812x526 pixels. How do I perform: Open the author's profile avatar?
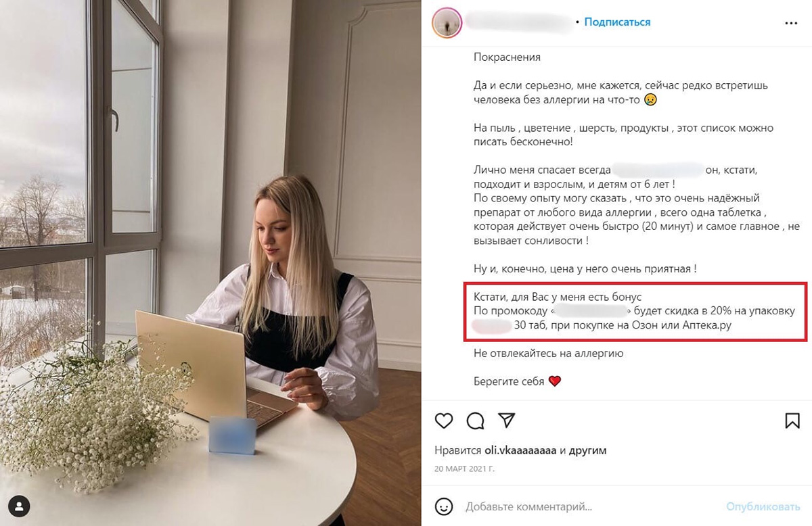tap(447, 22)
